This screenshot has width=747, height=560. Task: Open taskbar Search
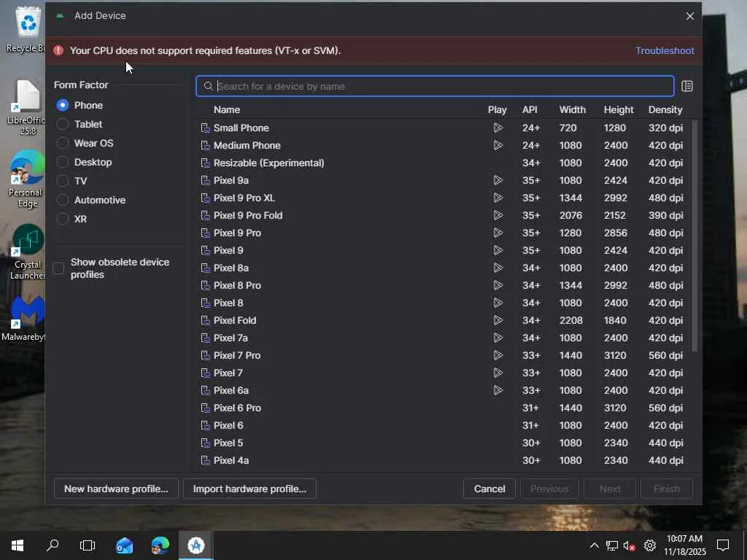[x=53, y=545]
